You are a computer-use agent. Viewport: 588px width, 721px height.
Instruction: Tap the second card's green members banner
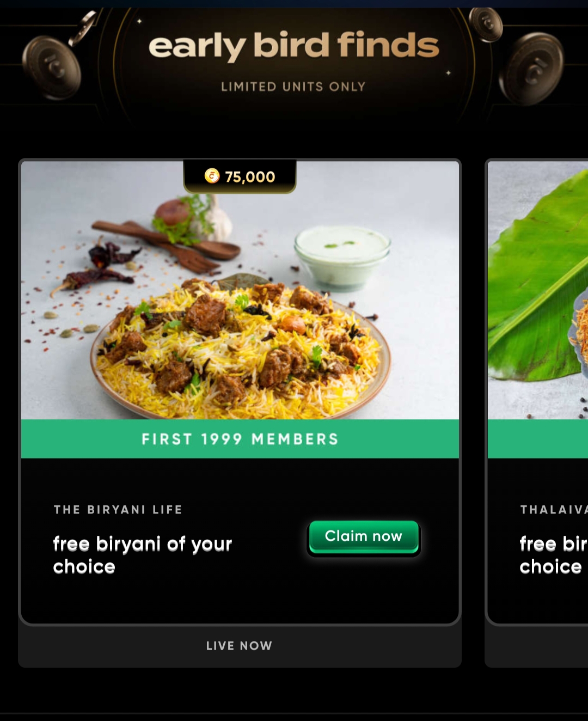538,439
